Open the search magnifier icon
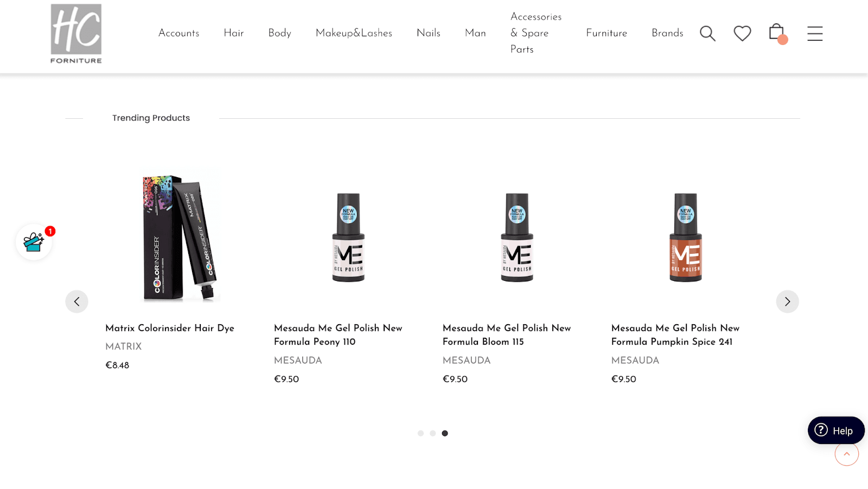This screenshot has height=489, width=868. pos(707,34)
